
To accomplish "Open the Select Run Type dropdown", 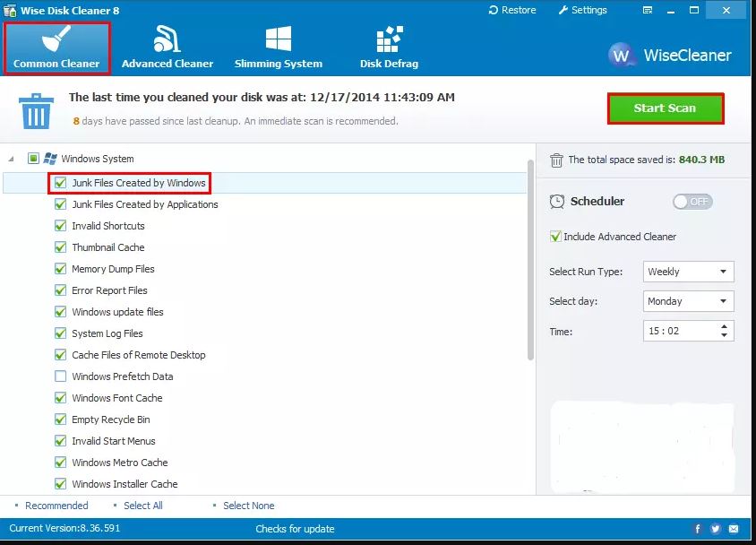I will click(x=687, y=271).
